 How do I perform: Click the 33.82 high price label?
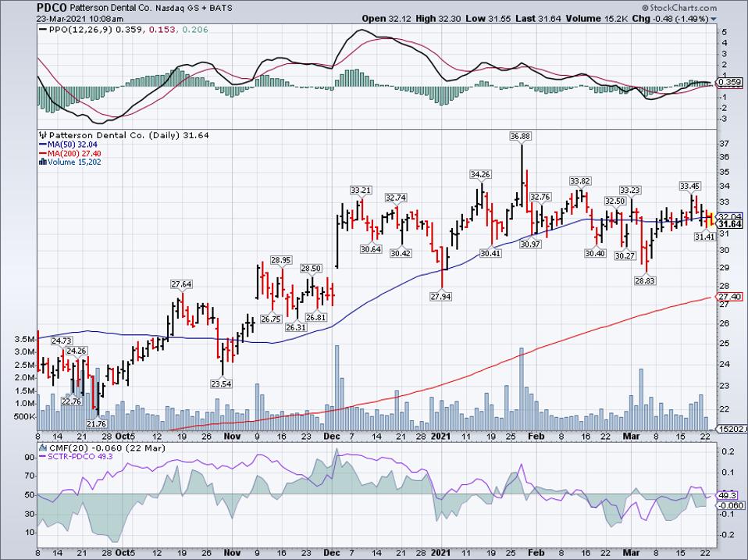tap(580, 181)
